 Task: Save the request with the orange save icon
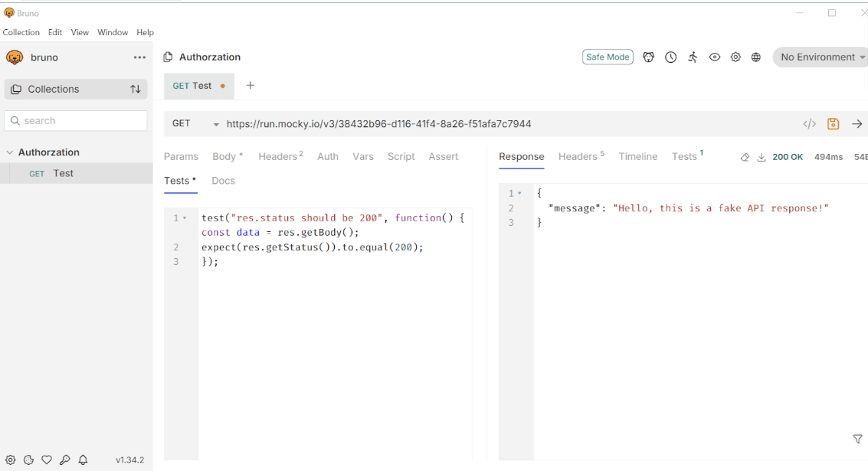click(833, 124)
